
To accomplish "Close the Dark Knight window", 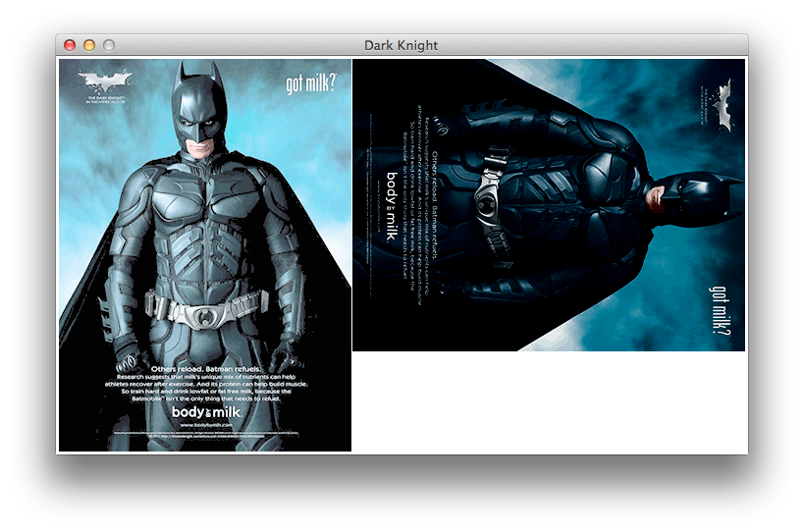I will pos(70,45).
